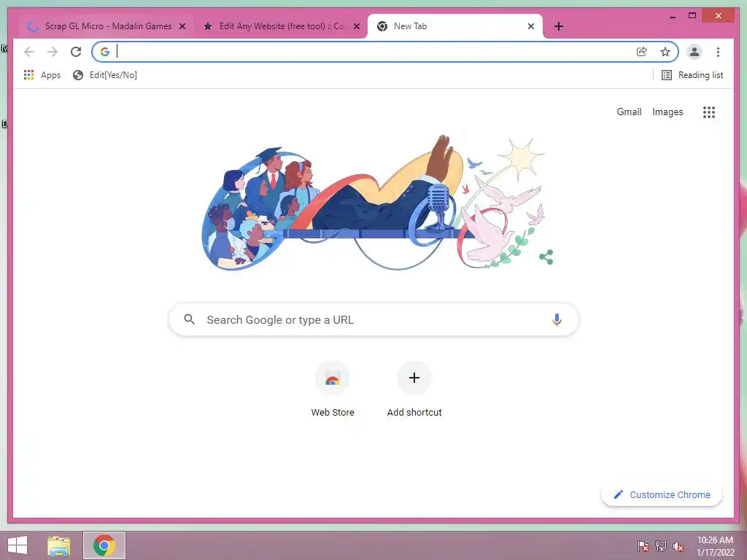Image resolution: width=747 pixels, height=560 pixels.
Task: Start voice search with microphone icon
Action: tap(557, 319)
